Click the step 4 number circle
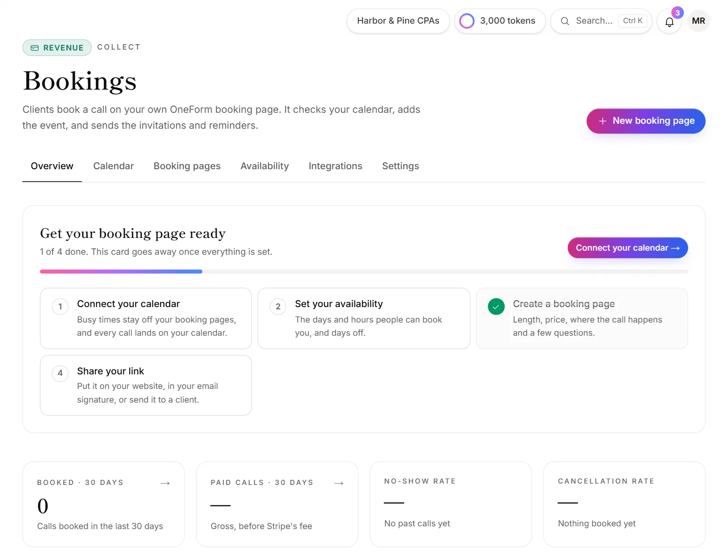 (60, 373)
